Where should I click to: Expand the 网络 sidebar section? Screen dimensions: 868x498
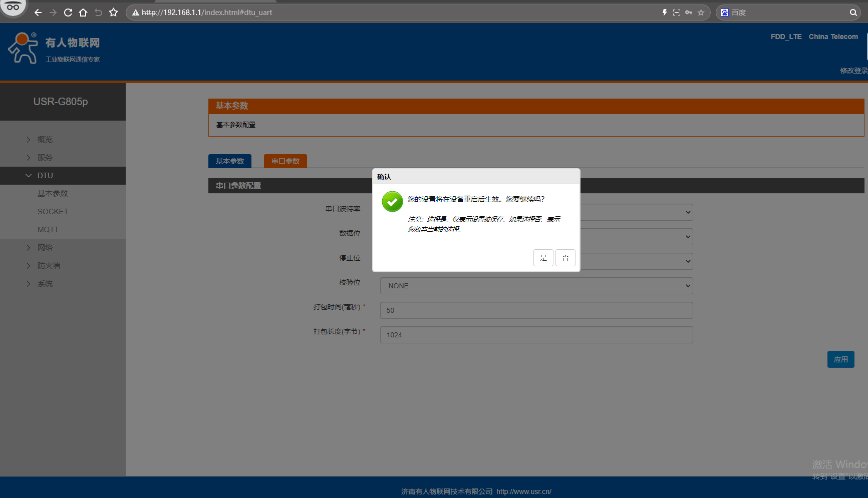pos(45,248)
